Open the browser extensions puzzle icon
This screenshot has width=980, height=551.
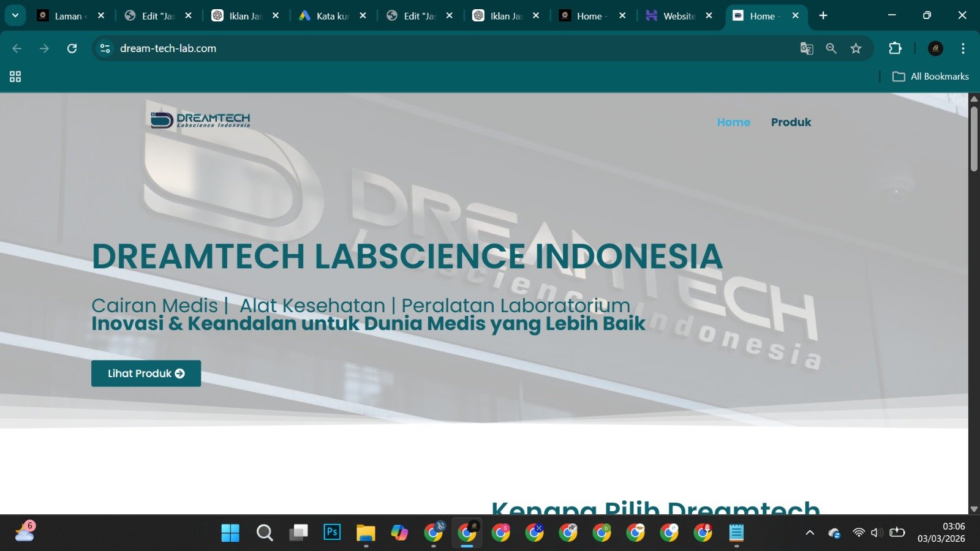coord(895,48)
